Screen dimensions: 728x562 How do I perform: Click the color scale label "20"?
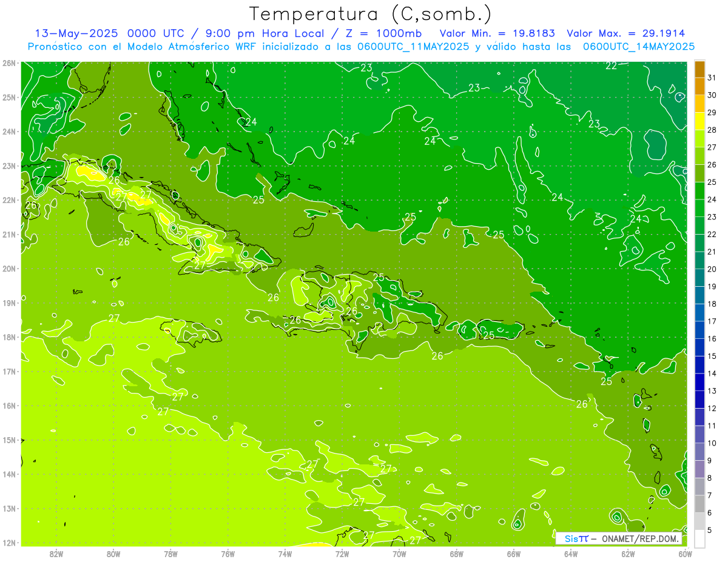pos(712,269)
